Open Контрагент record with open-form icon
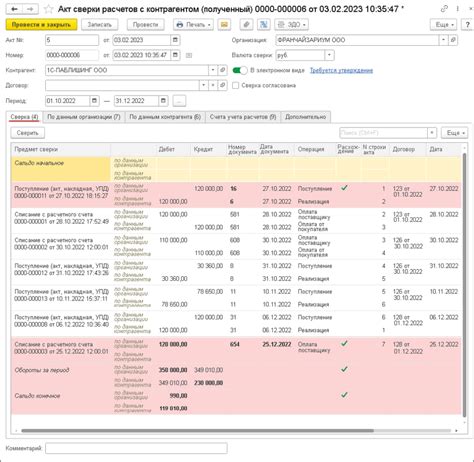This screenshot has width=474, height=462. [x=223, y=70]
